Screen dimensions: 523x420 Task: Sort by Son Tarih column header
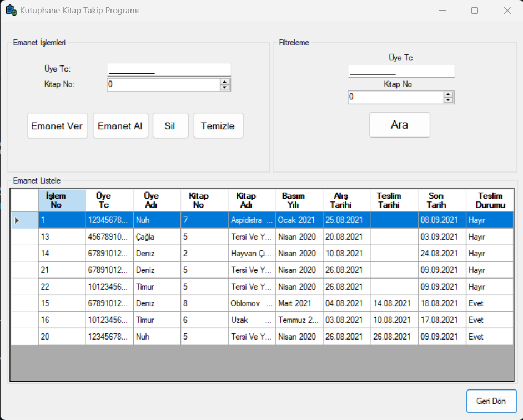pos(442,200)
